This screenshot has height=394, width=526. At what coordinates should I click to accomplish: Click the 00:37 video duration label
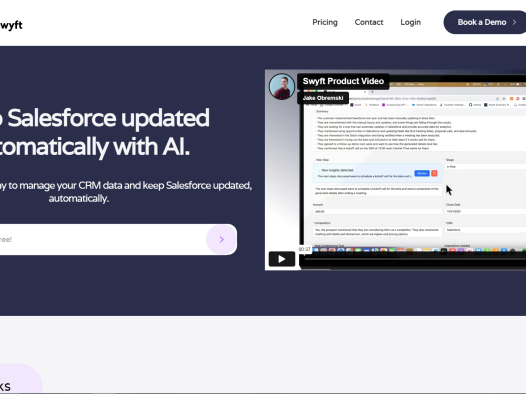[x=304, y=249]
